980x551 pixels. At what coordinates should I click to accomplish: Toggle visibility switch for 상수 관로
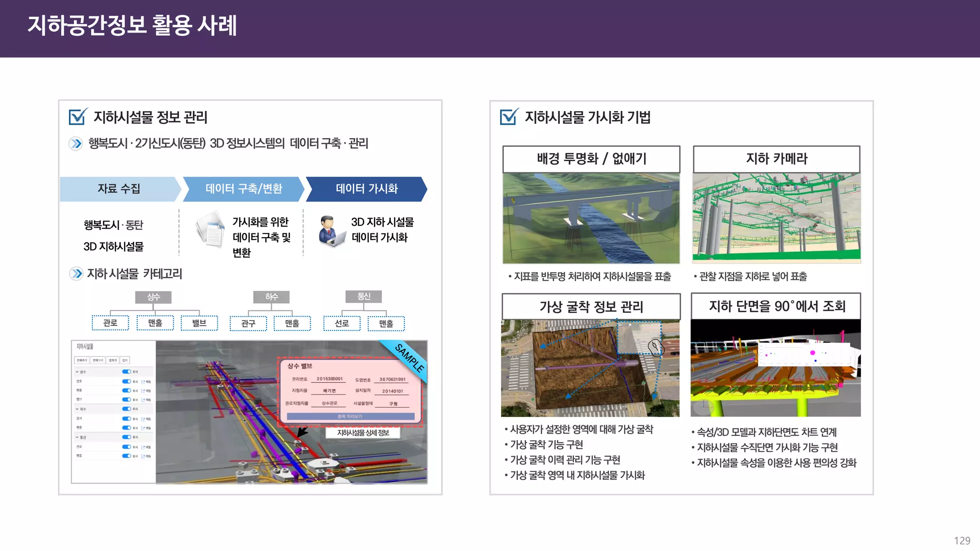point(126,382)
